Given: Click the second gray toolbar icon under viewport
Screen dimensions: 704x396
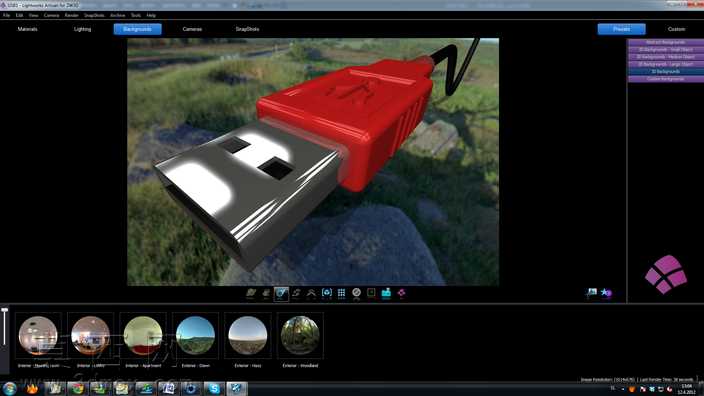Looking at the screenshot, I should pos(266,293).
